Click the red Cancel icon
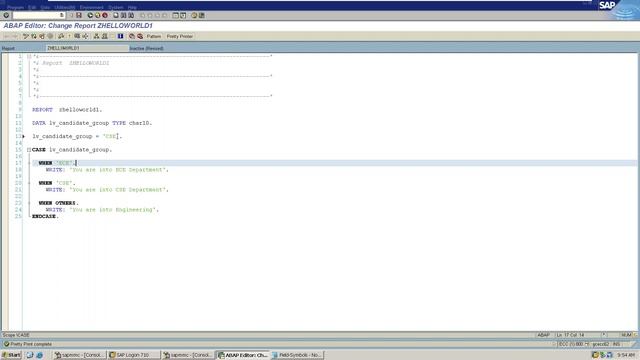The width and height of the screenshot is (640, 360). 105,15
